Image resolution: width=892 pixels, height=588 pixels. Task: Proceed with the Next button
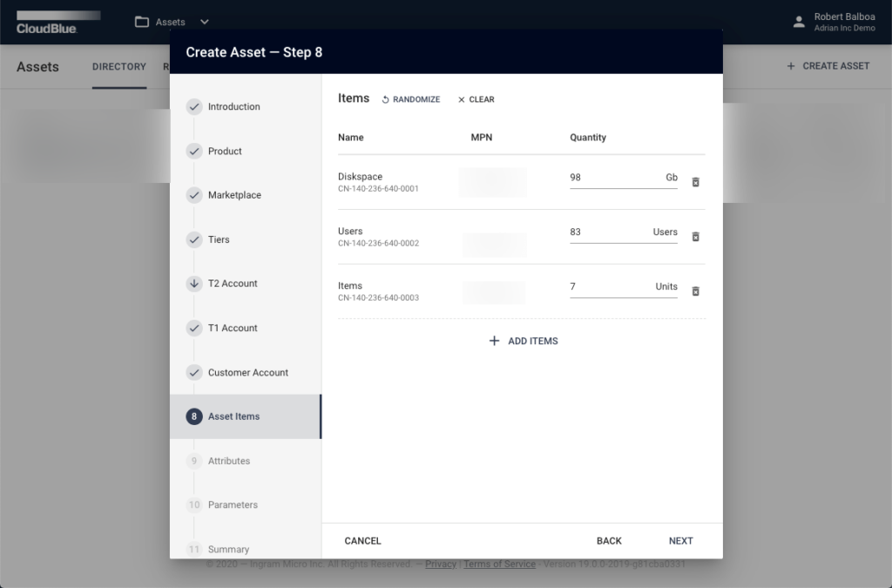point(680,541)
